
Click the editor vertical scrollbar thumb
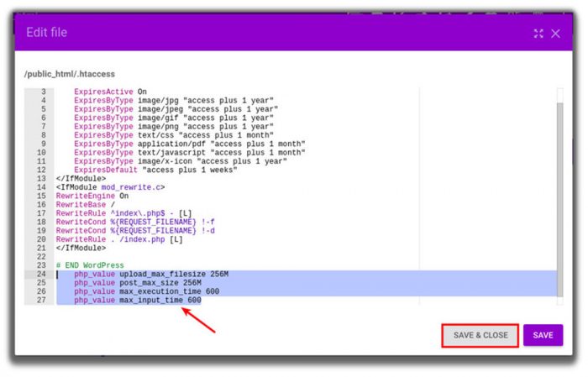[560, 200]
